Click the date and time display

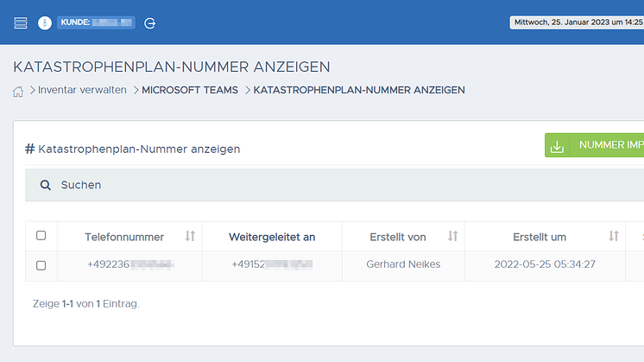[577, 22]
